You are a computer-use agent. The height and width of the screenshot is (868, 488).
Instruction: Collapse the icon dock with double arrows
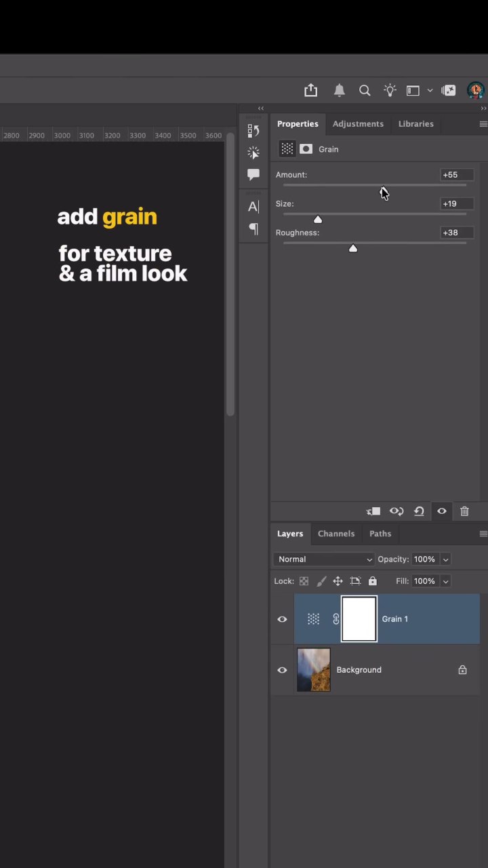(x=261, y=108)
